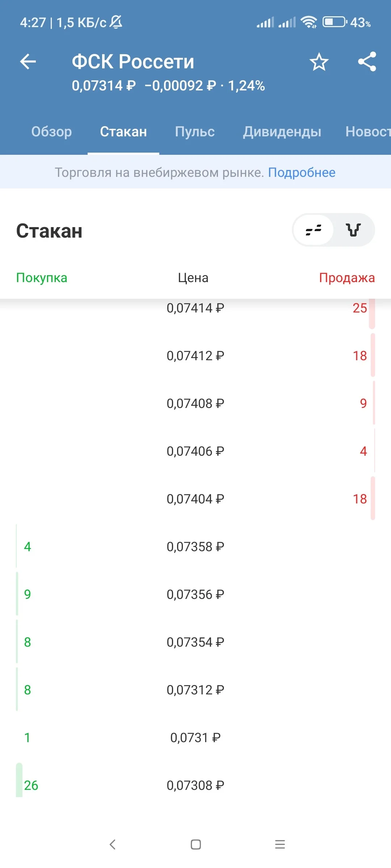Image resolution: width=391 pixels, height=868 pixels.
Task: Follow the Подробнее link
Action: pyautogui.click(x=302, y=173)
